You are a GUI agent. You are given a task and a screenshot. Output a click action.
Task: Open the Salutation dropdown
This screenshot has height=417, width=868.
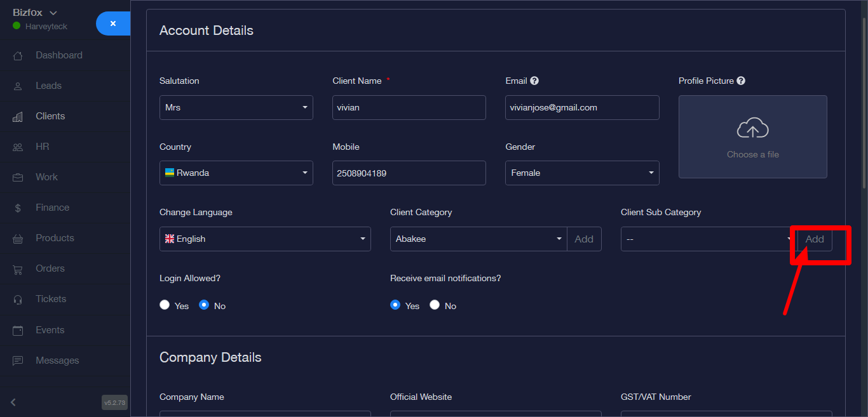pyautogui.click(x=236, y=108)
